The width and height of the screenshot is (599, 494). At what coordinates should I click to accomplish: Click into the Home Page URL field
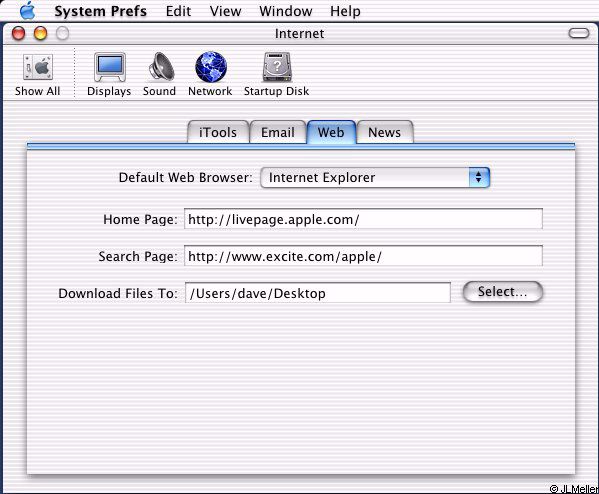[363, 219]
